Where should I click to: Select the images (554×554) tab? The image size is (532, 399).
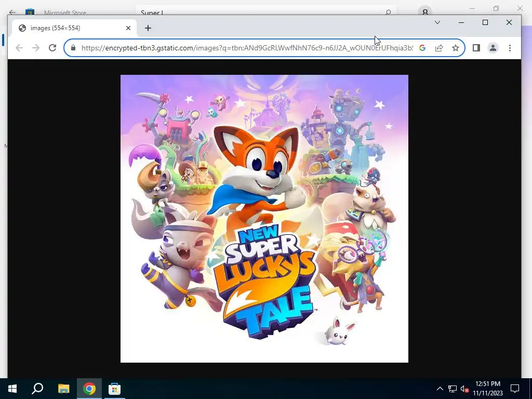(75, 28)
